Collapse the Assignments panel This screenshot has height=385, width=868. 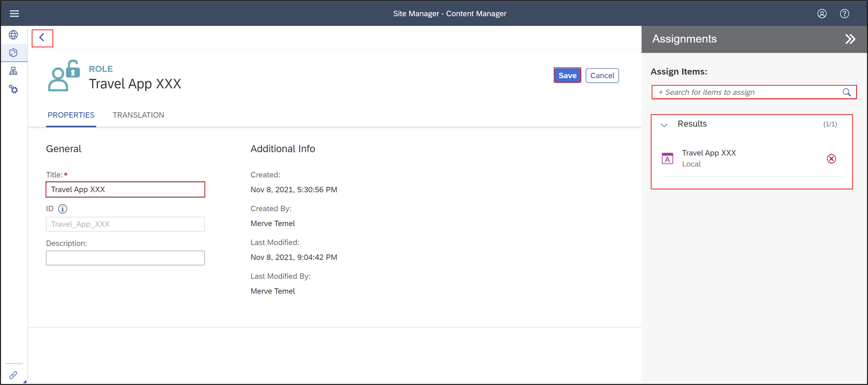click(x=850, y=39)
